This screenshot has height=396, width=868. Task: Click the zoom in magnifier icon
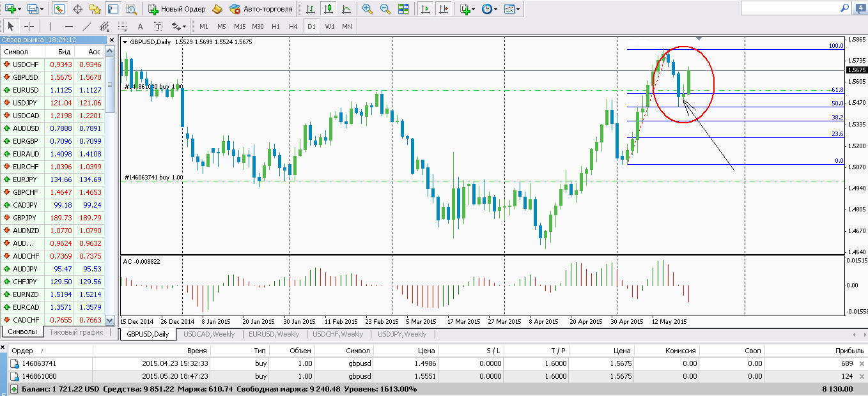(367, 9)
